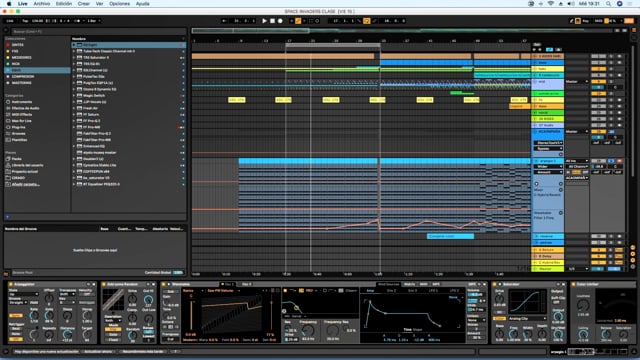The height and width of the screenshot is (360, 640).
Task: Toggle the Arrangement Loop switch
Action: [x=367, y=21]
